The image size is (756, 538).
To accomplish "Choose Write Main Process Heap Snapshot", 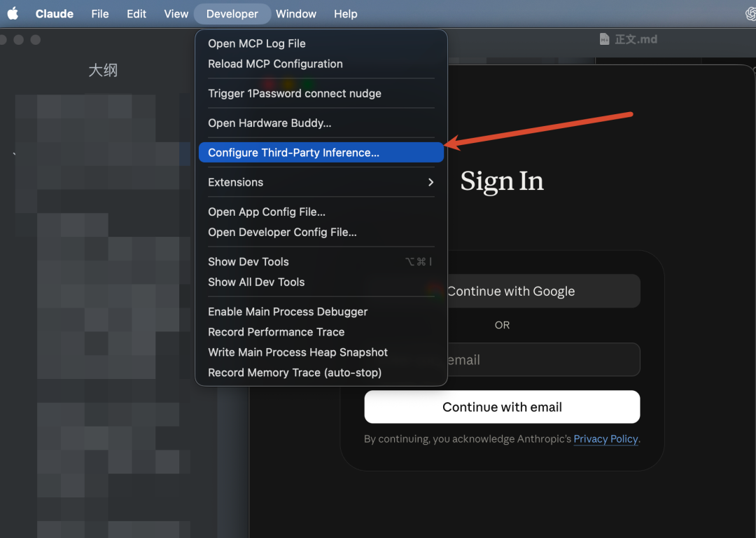I will [321, 352].
